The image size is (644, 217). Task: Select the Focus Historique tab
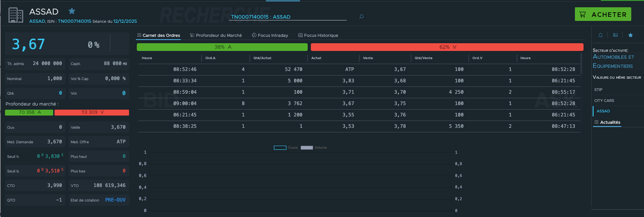point(318,35)
